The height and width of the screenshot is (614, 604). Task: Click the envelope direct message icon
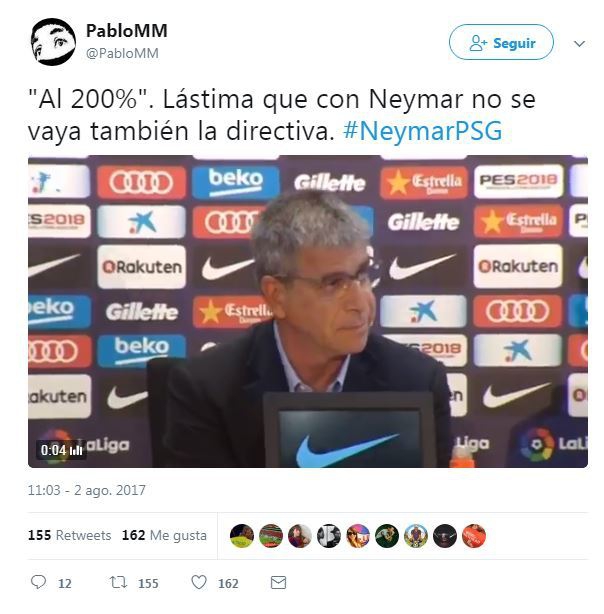278,583
